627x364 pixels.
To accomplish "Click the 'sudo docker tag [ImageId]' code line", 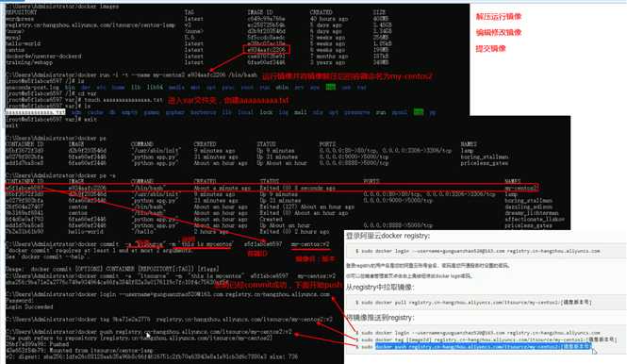I will (486, 339).
